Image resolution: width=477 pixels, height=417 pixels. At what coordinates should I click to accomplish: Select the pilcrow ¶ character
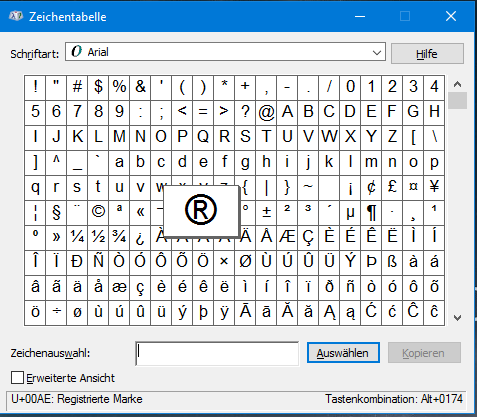coord(371,213)
